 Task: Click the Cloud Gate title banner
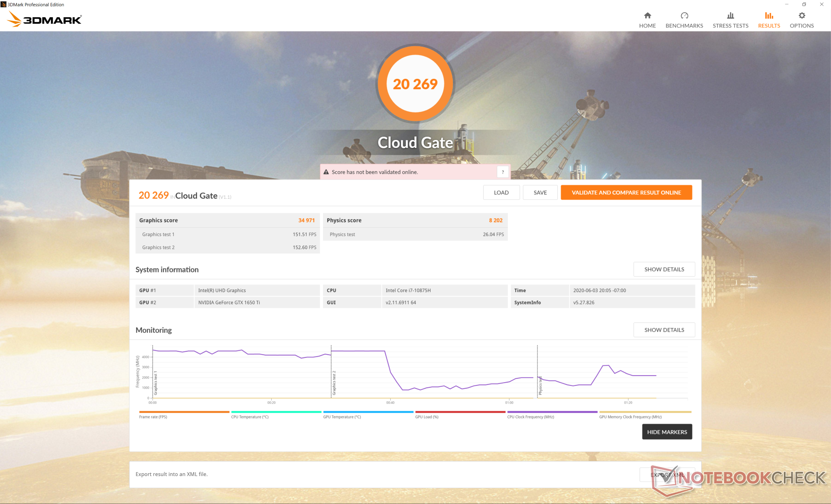[415, 142]
